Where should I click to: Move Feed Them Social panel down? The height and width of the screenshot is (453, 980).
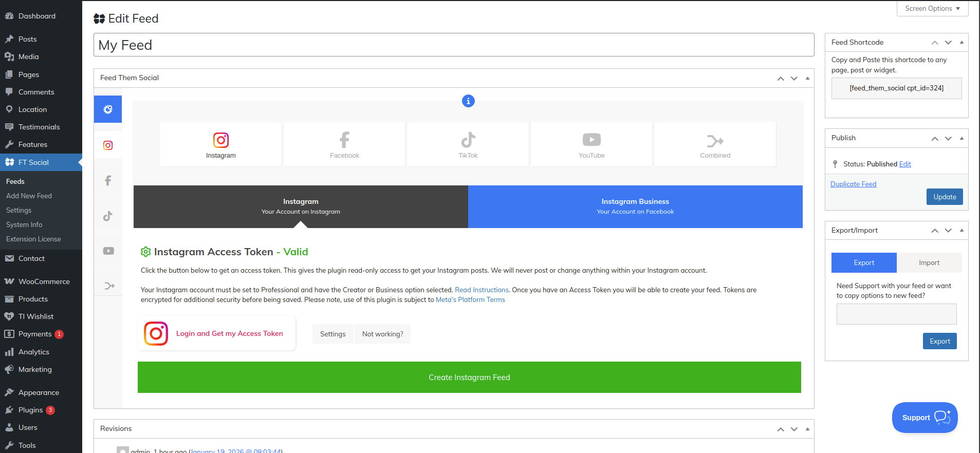794,78
